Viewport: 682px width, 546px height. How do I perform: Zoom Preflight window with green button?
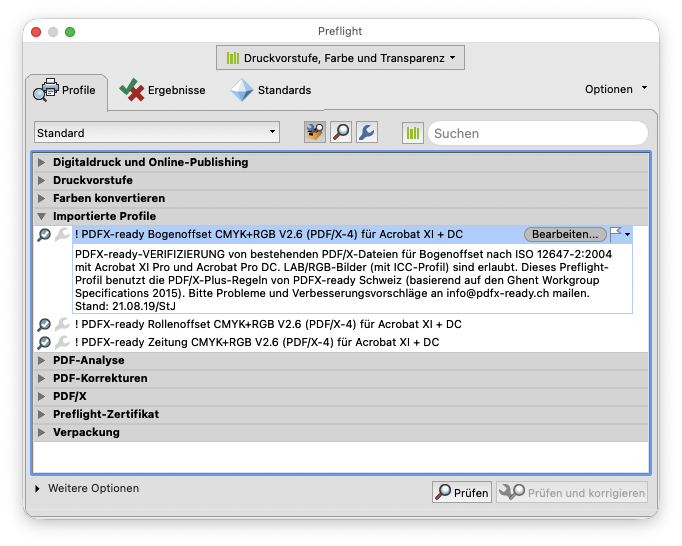(x=70, y=32)
